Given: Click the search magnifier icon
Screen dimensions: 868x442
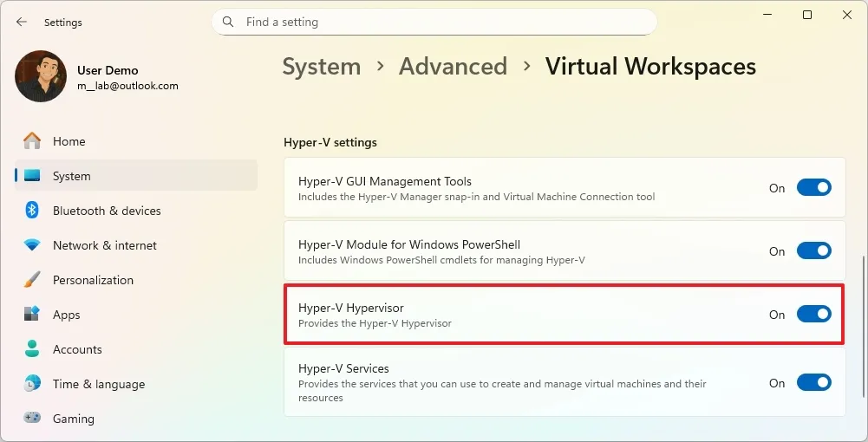Looking at the screenshot, I should [227, 23].
